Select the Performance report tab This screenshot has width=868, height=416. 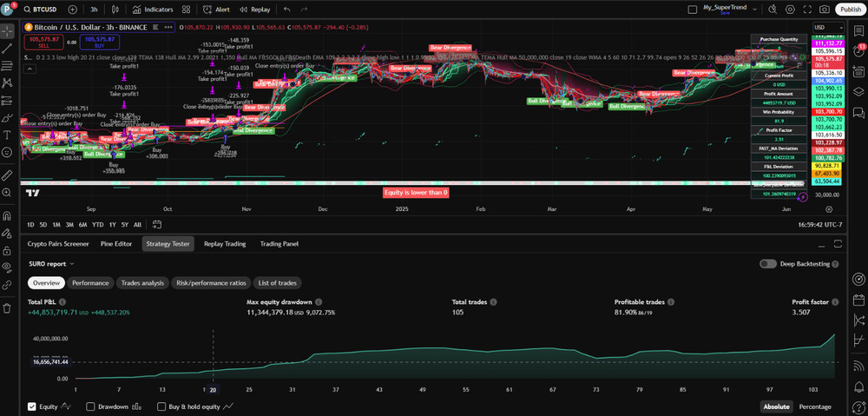tap(91, 283)
